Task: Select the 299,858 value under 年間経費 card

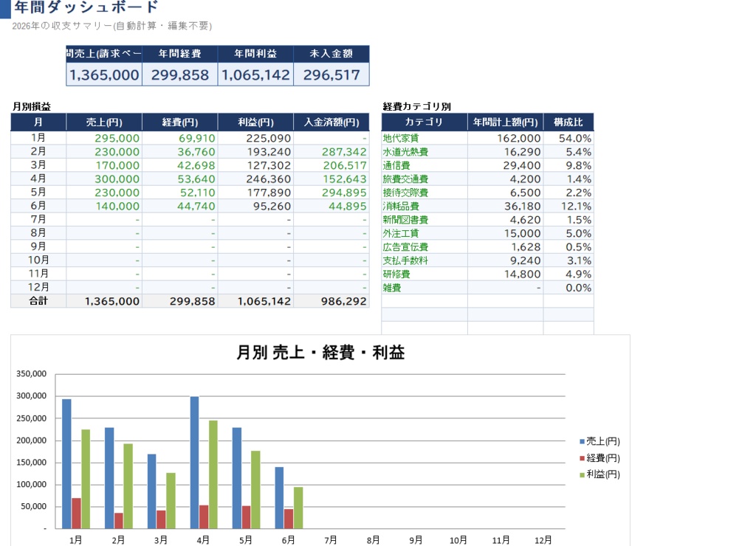Action: pyautogui.click(x=180, y=75)
